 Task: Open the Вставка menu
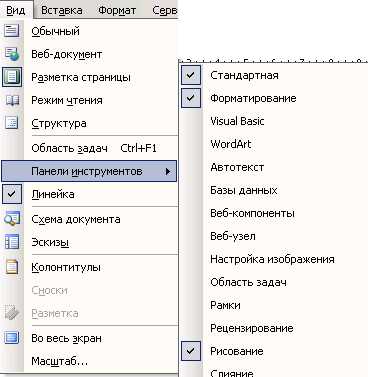coord(62,10)
